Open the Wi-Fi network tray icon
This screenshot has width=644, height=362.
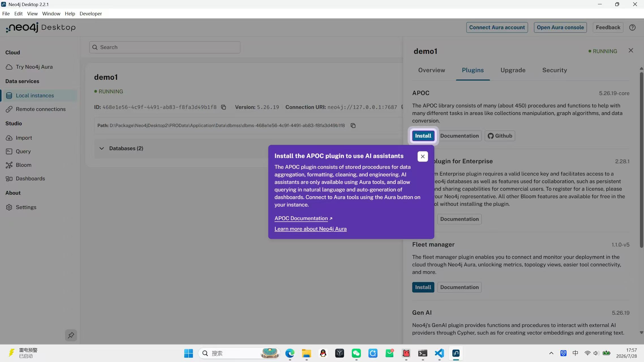click(587, 353)
